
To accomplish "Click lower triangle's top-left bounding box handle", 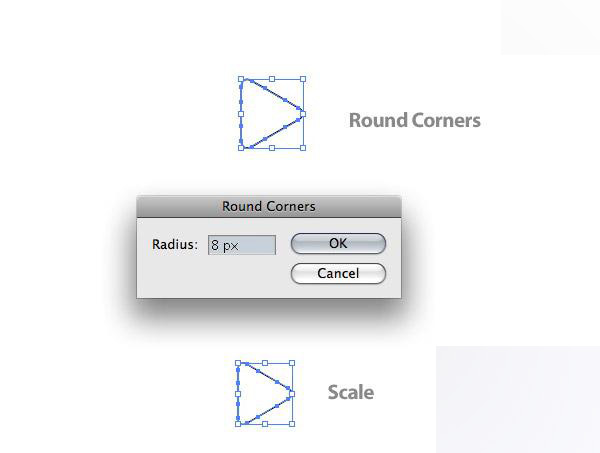I will coord(238,363).
